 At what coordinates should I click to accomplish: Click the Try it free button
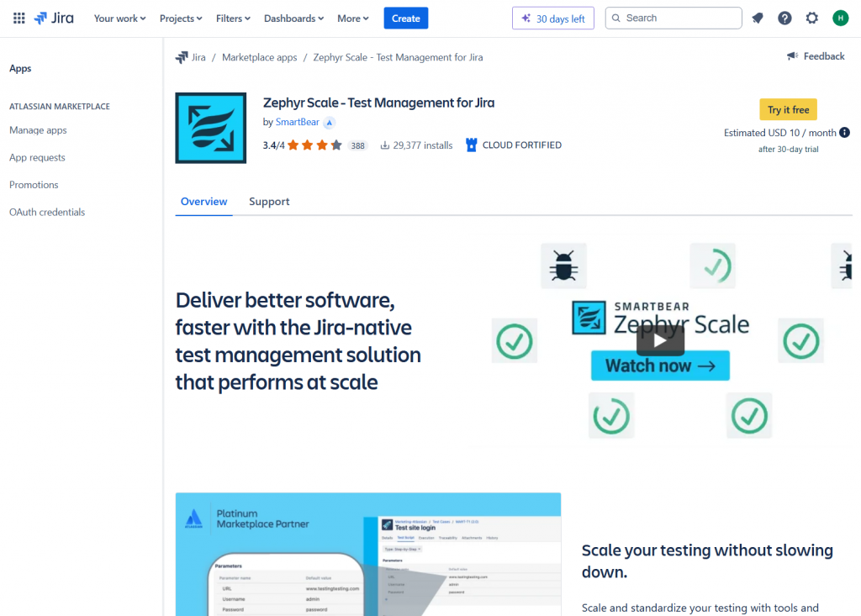pyautogui.click(x=788, y=109)
